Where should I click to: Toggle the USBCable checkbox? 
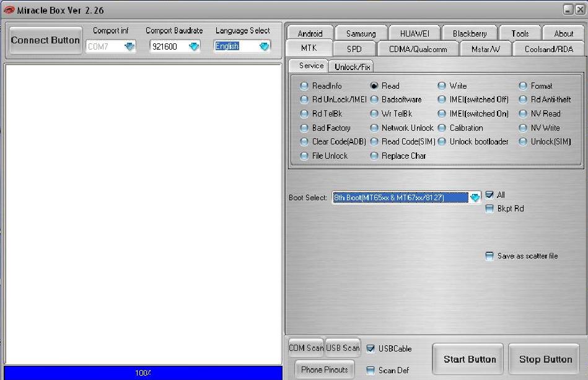[x=371, y=348]
